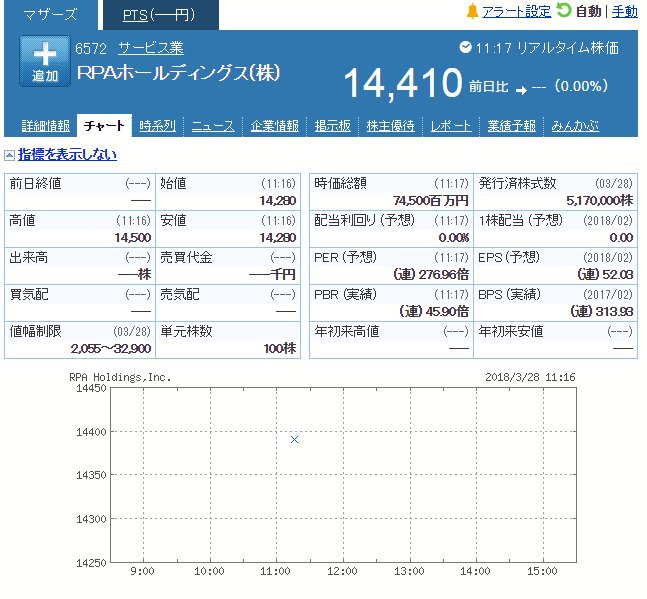
Task: Select the マザーズ market tab
Action: point(51,15)
